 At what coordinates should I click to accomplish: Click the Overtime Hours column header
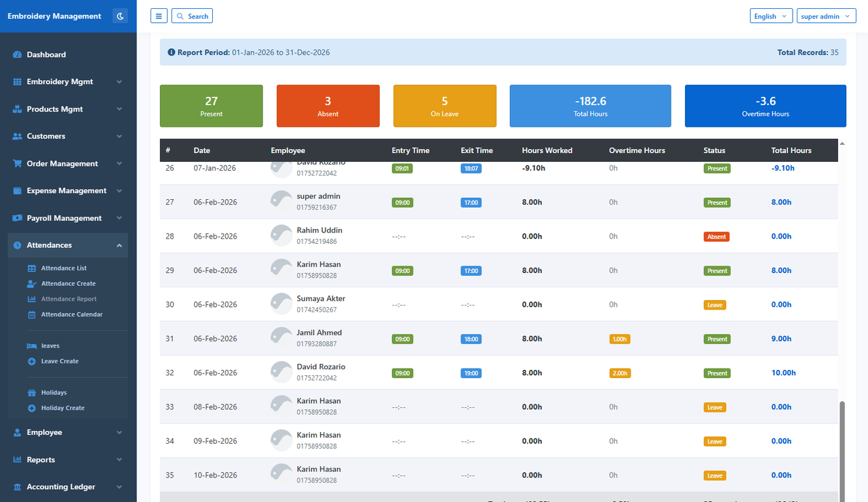[x=637, y=150]
